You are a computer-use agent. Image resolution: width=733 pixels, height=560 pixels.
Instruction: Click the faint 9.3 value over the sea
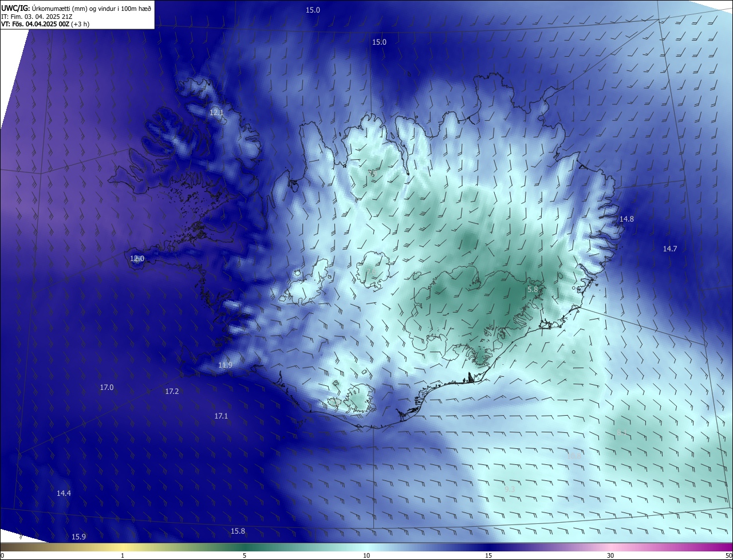tap(510, 490)
